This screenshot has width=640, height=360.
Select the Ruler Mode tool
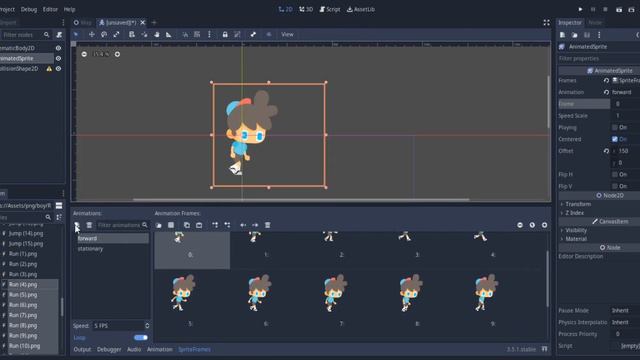[169, 35]
